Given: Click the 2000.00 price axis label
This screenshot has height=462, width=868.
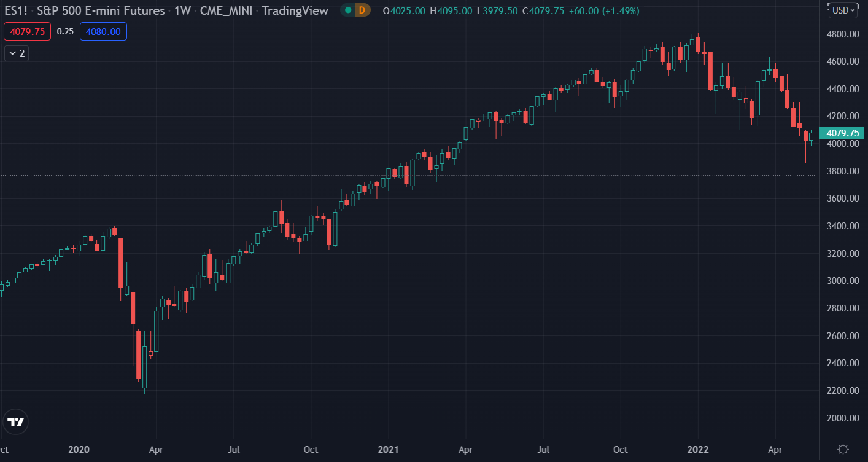Looking at the screenshot, I should coord(842,418).
